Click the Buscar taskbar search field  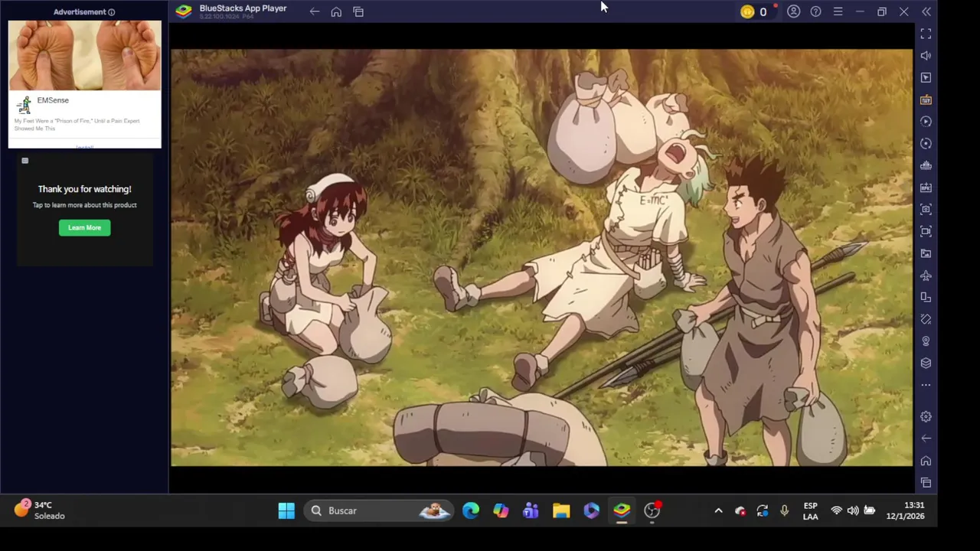381,510
